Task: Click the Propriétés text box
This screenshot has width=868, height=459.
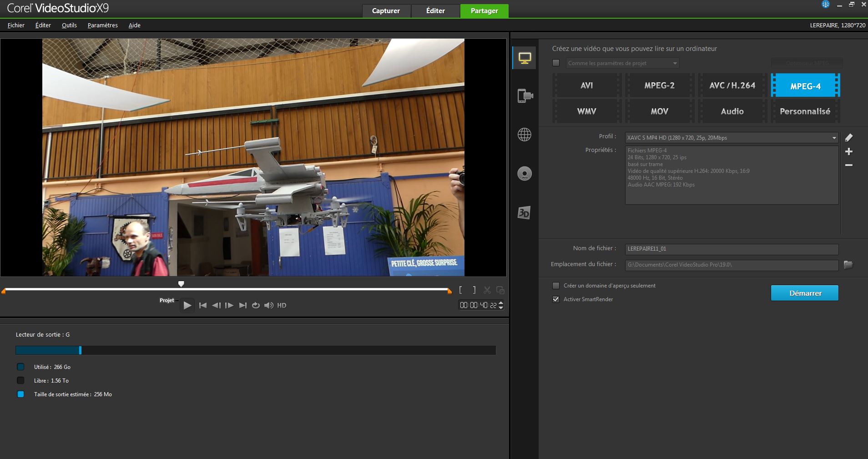Action: point(732,175)
